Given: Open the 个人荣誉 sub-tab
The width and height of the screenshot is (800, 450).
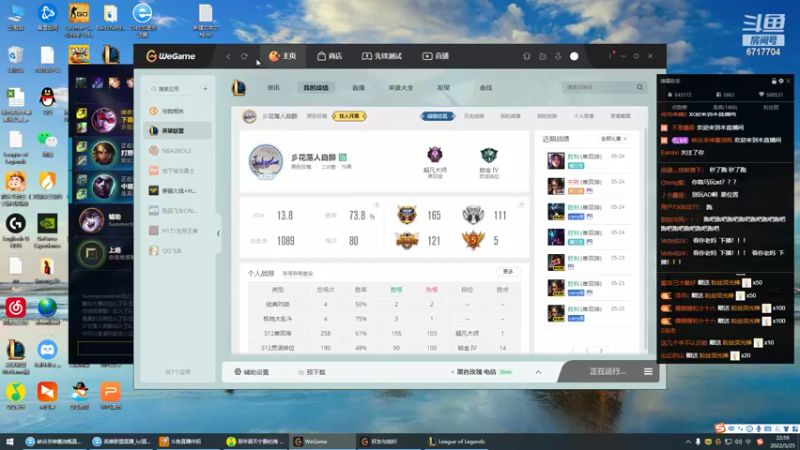Looking at the screenshot, I should coord(584,116).
